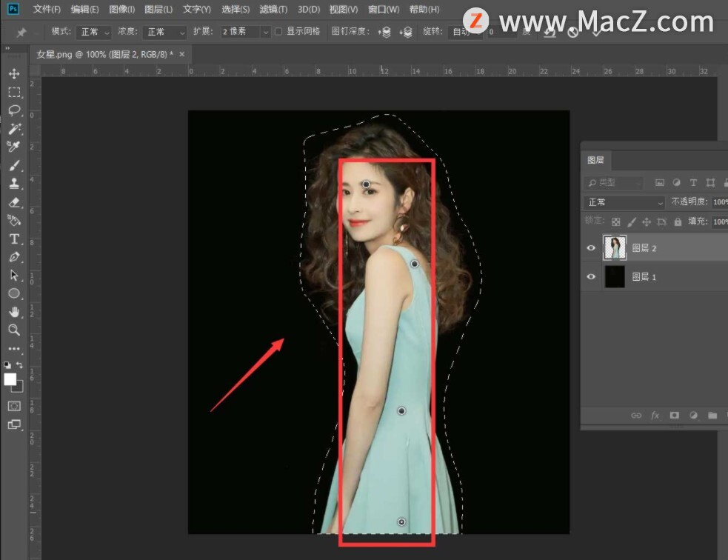Filter layers by adjustment layers
This screenshot has height=560, width=728.
676,183
